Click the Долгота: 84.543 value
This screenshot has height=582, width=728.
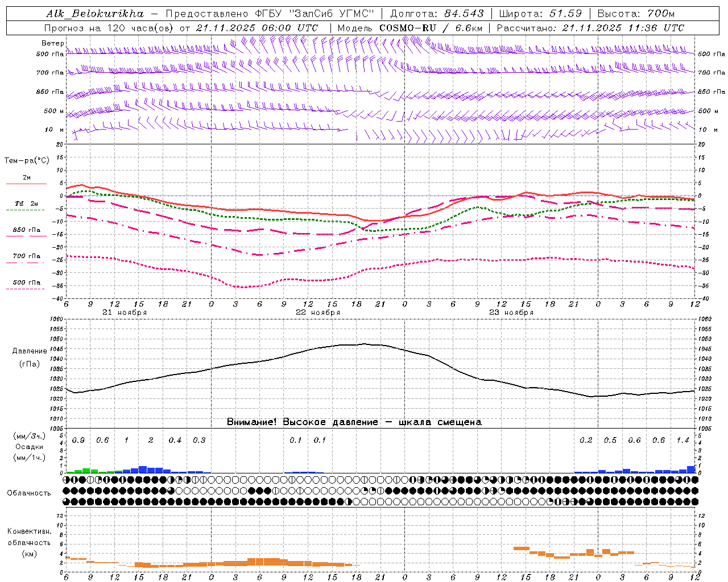437,14
